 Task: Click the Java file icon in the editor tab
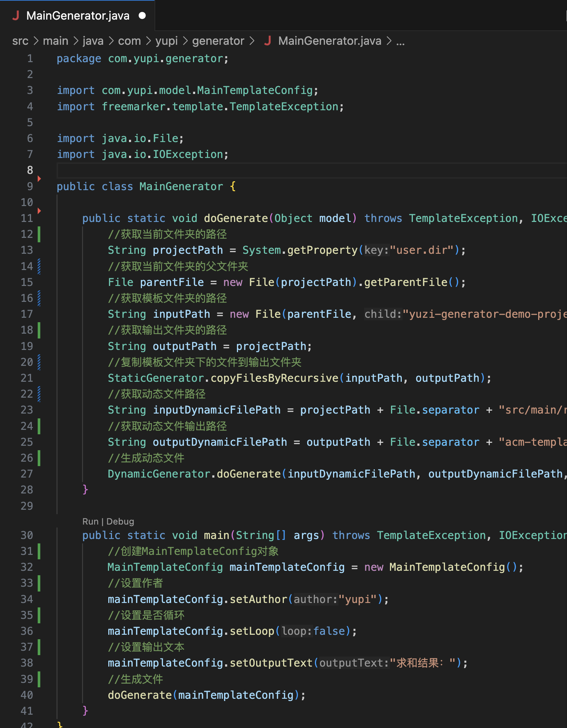16,16
